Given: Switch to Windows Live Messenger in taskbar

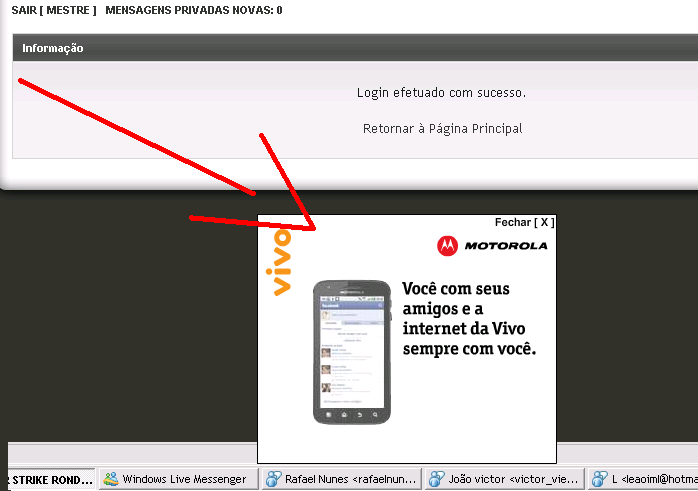Looking at the screenshot, I should coord(178,480).
